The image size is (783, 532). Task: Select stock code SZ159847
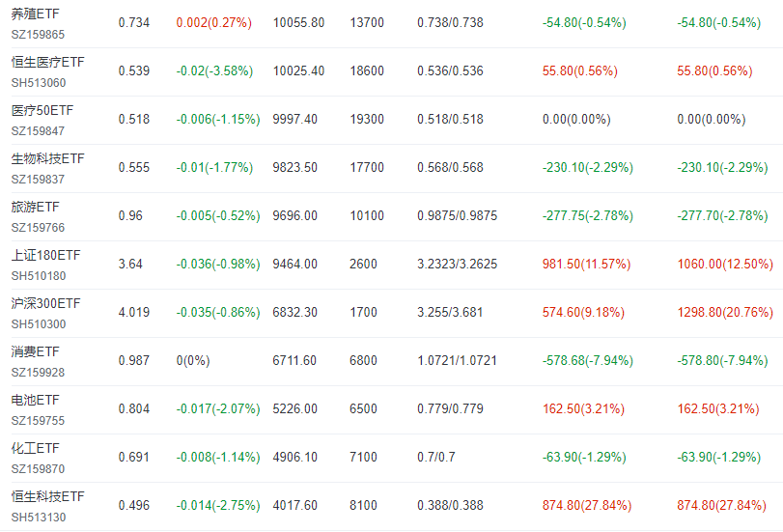(38, 131)
